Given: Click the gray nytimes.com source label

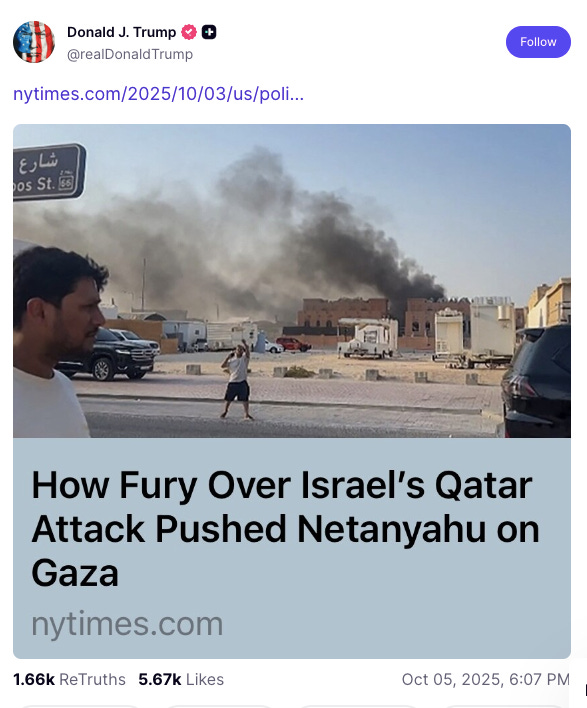Looking at the screenshot, I should 127,624.
